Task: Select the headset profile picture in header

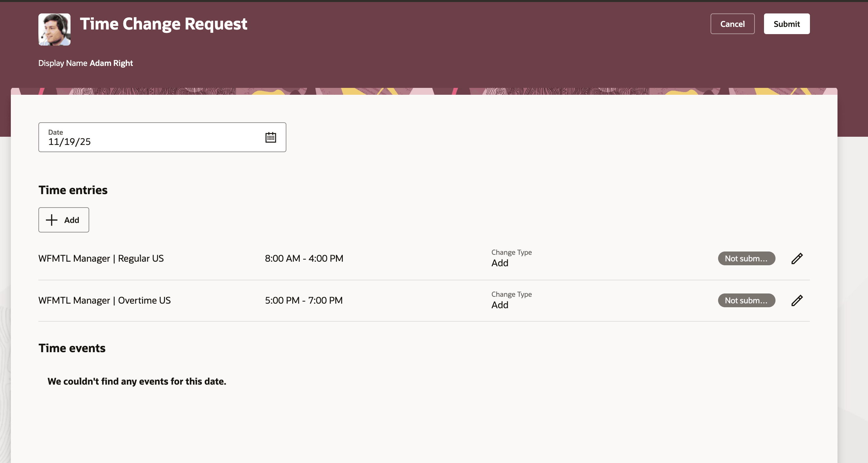Action: (x=54, y=29)
